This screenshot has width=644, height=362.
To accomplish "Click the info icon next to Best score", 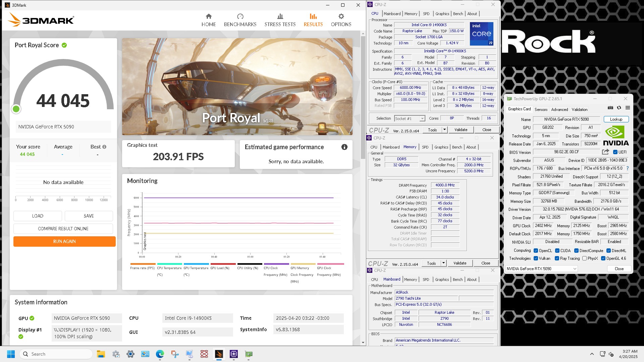I will (104, 147).
